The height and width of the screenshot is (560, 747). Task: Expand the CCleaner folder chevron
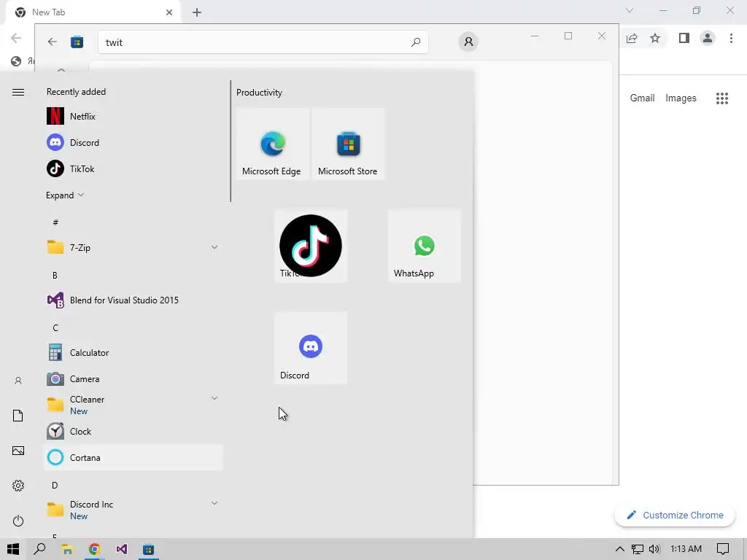click(x=214, y=398)
